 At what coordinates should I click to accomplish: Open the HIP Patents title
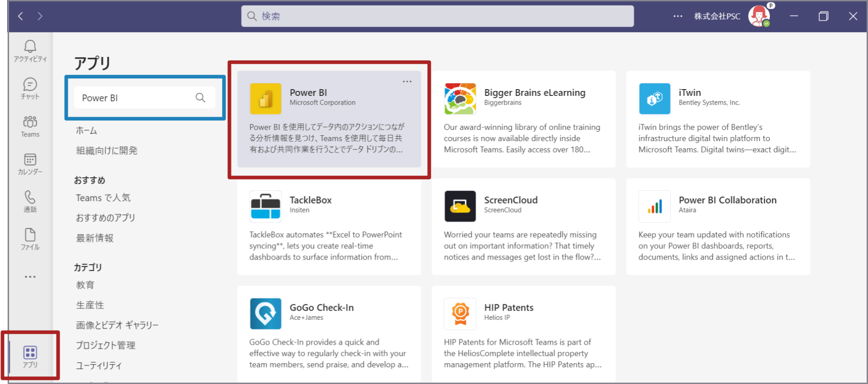(x=509, y=308)
